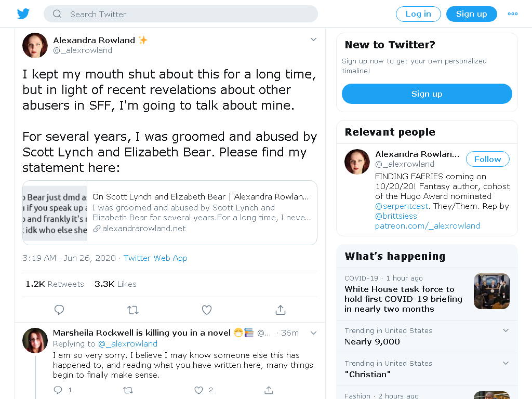Expand options for "Christian" trend
532x399 pixels.
pos(506,363)
